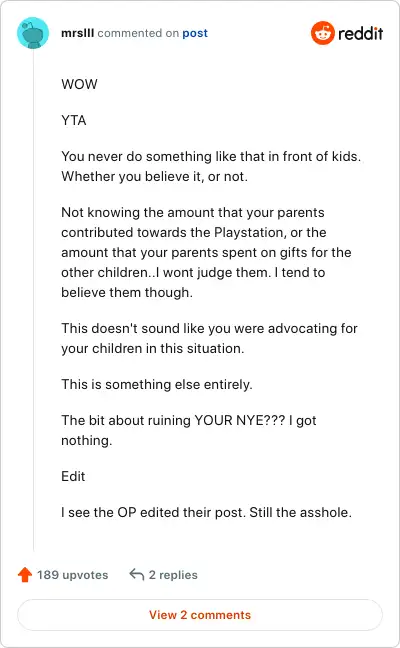Click the standalone "Edit" line

point(73,476)
